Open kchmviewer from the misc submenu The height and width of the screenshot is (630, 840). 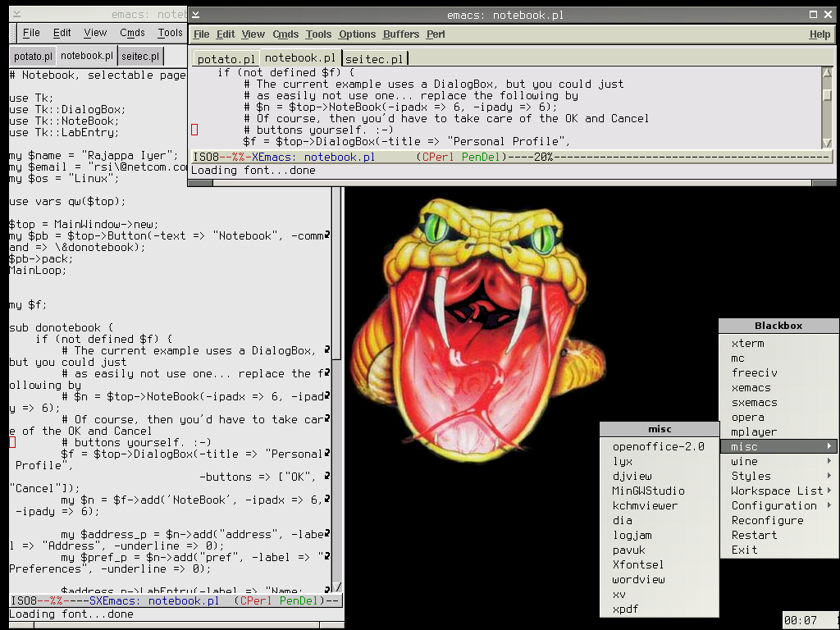[x=660, y=505]
